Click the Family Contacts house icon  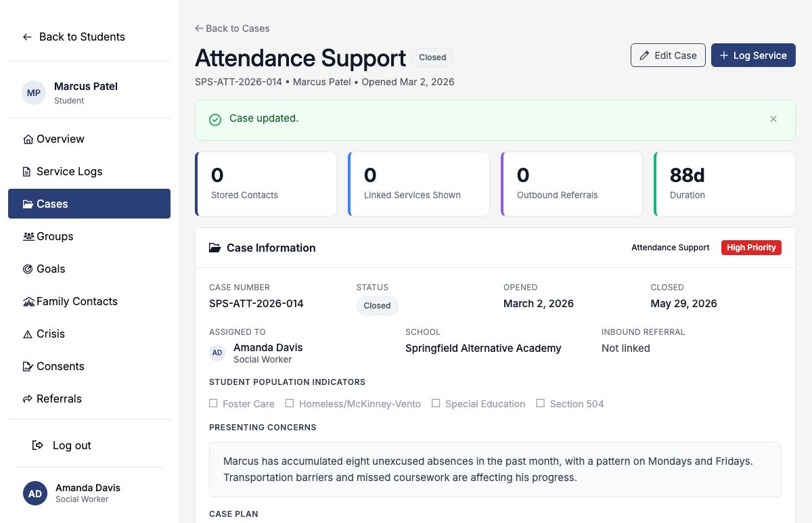(28, 302)
